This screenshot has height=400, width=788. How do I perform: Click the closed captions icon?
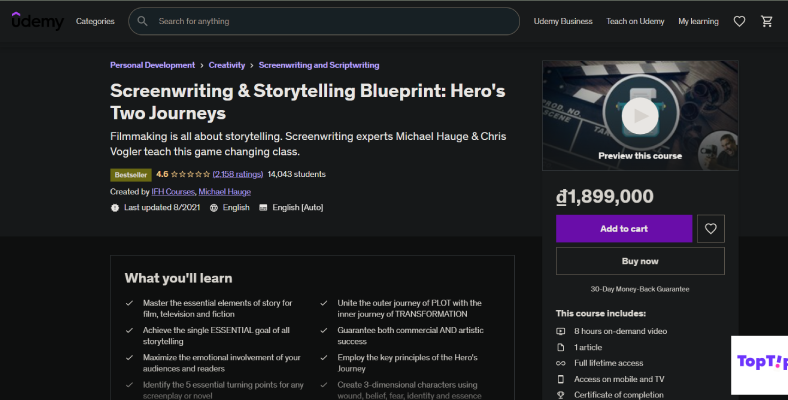(263, 208)
